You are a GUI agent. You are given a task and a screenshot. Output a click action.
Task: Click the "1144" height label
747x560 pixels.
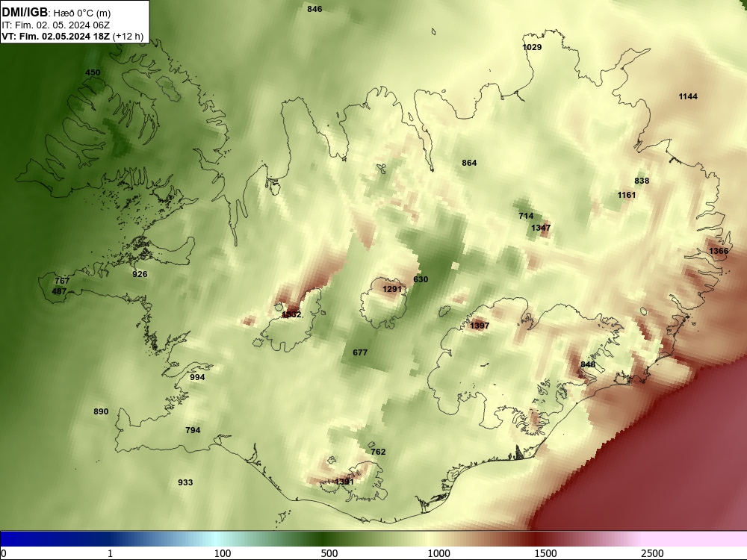pos(688,96)
